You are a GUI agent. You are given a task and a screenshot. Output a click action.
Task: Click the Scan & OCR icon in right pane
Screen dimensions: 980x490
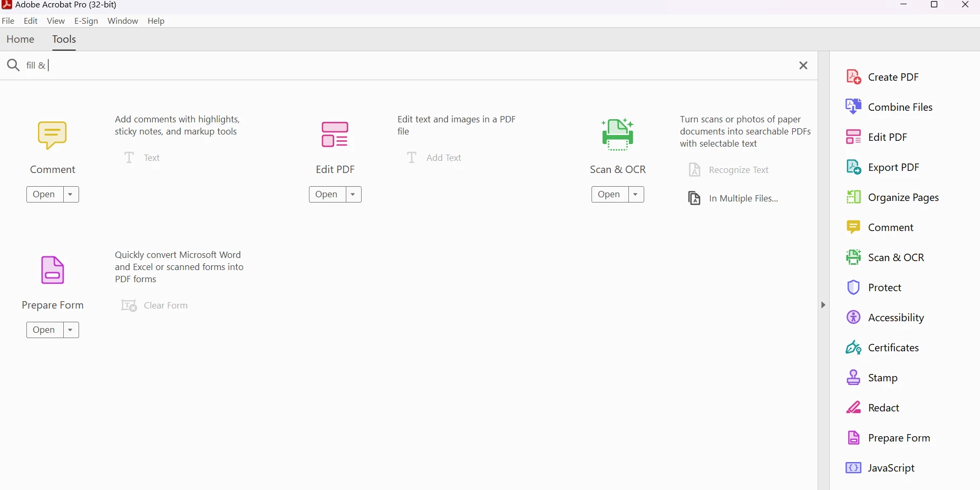[x=853, y=257]
